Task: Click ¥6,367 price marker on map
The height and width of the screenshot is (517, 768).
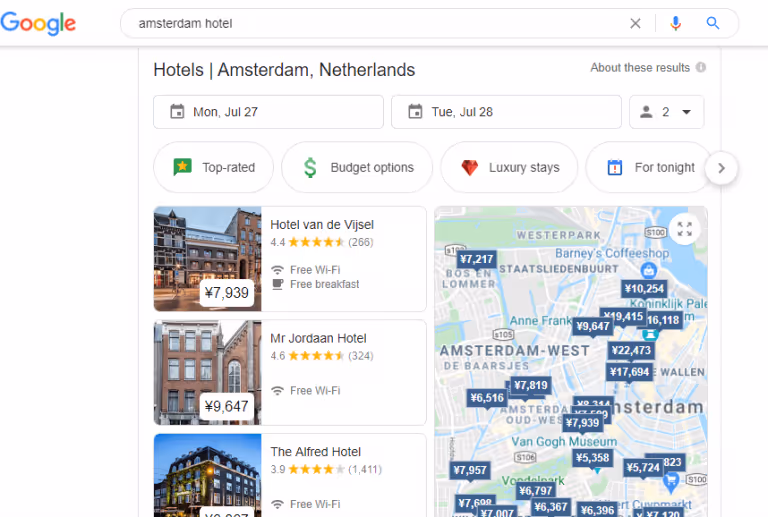Action: 551,507
